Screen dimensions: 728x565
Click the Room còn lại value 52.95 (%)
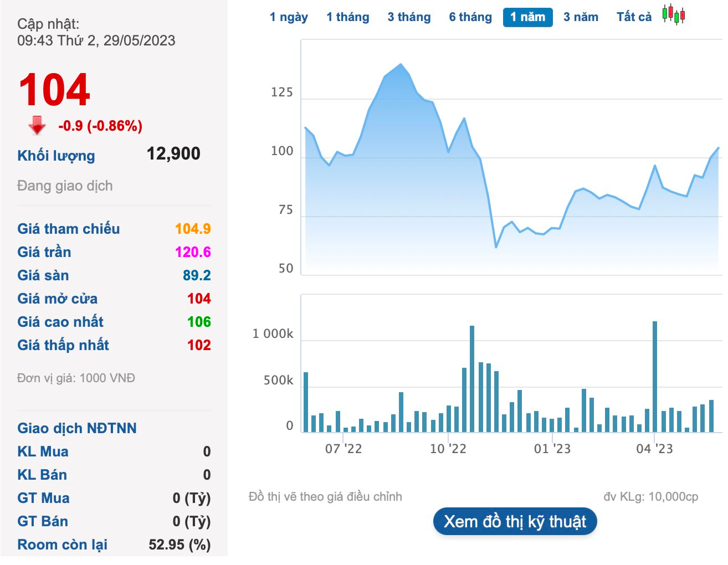pos(180,545)
